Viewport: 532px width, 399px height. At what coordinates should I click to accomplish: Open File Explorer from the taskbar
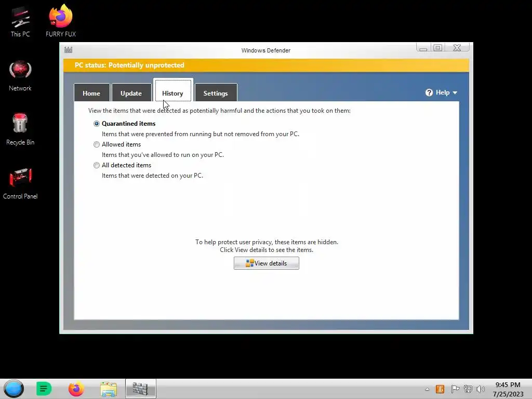[109, 389]
